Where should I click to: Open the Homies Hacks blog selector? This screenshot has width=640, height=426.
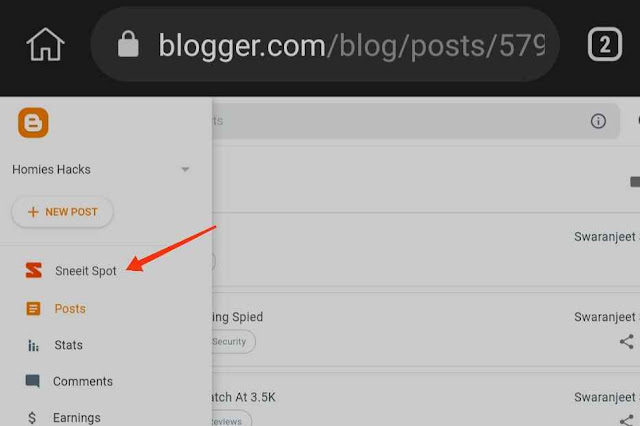pos(101,169)
